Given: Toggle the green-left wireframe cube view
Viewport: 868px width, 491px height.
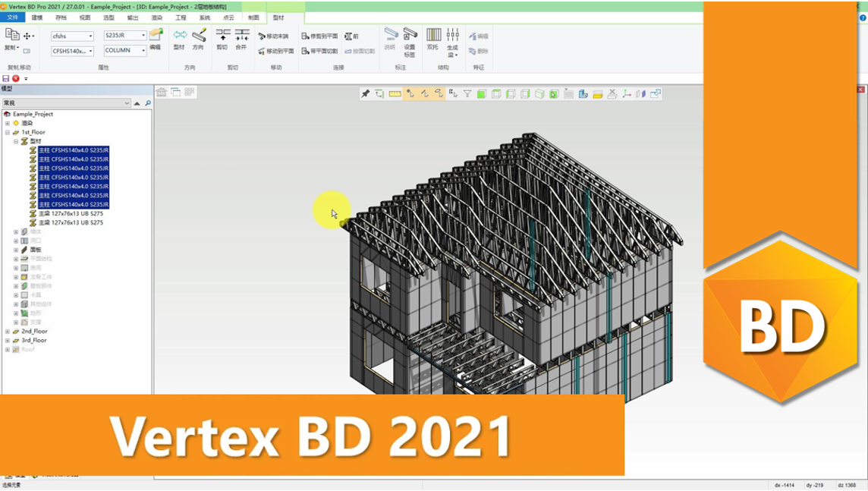Looking at the screenshot, I should pyautogui.click(x=511, y=94).
